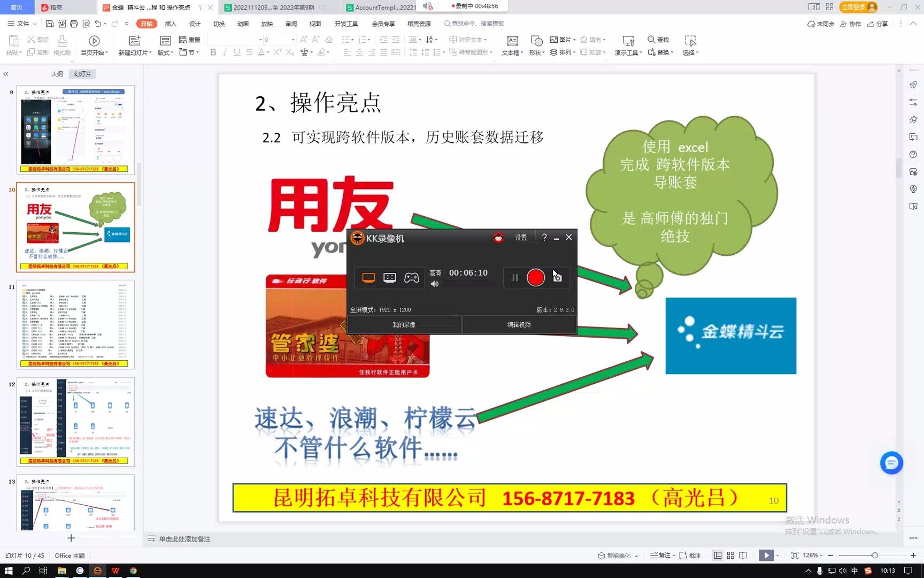This screenshot has width=924, height=578.
Task: Toggle italic formatting in the ribbon
Action: (x=225, y=52)
